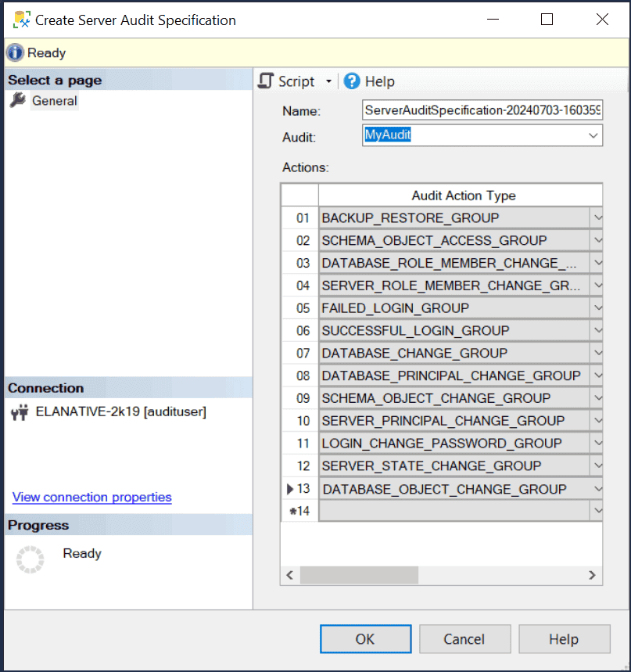This screenshot has width=631, height=672.
Task: Select the General page in the sidebar
Action: pyautogui.click(x=54, y=100)
